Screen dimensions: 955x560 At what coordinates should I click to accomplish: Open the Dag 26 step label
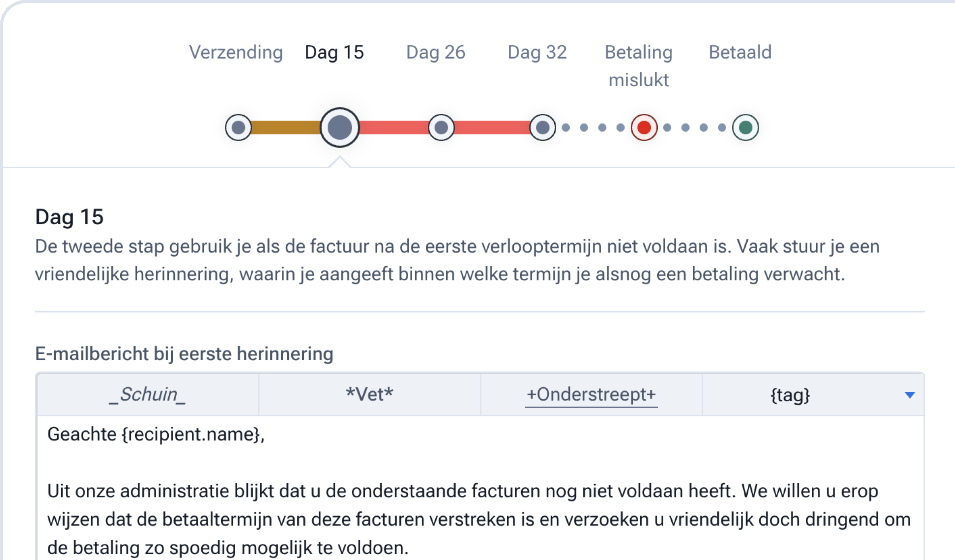click(436, 52)
